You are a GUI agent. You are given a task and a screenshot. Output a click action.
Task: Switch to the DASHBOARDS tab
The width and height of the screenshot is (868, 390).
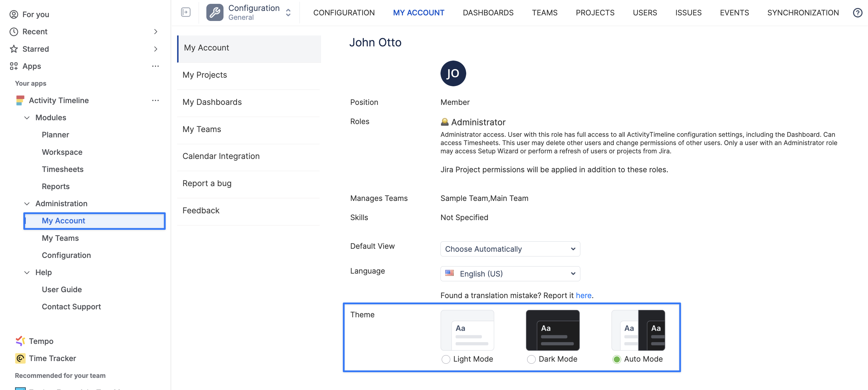point(488,13)
